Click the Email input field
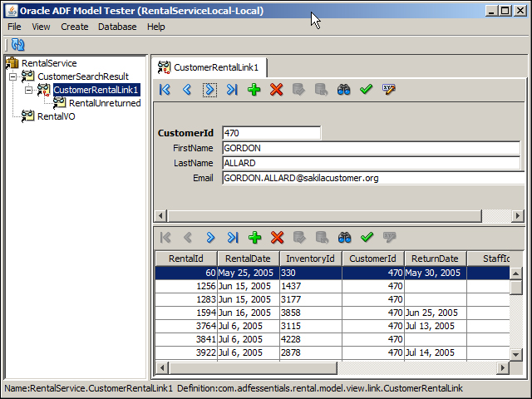 [x=373, y=178]
